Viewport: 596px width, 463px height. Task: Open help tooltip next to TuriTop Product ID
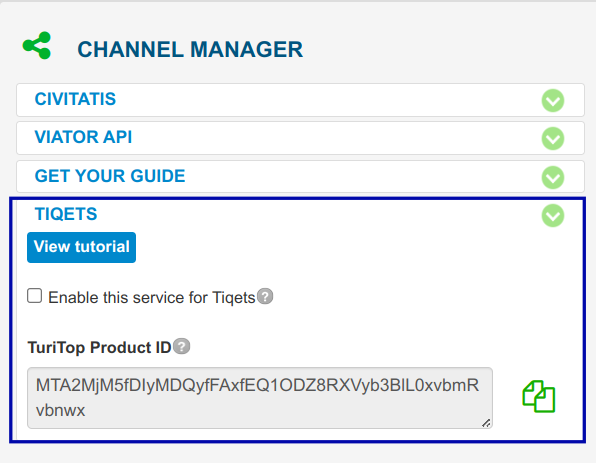182,346
